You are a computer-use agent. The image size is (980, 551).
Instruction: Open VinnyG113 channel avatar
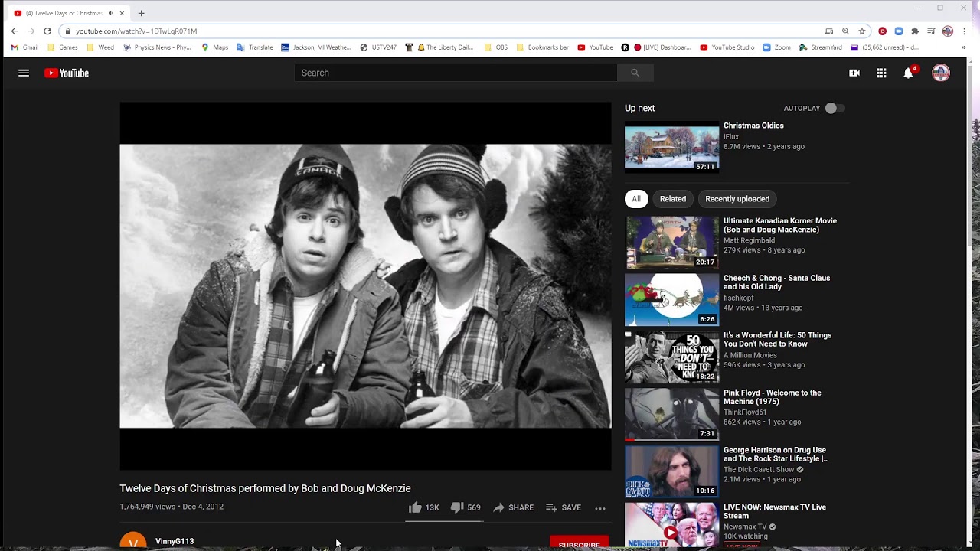(133, 541)
